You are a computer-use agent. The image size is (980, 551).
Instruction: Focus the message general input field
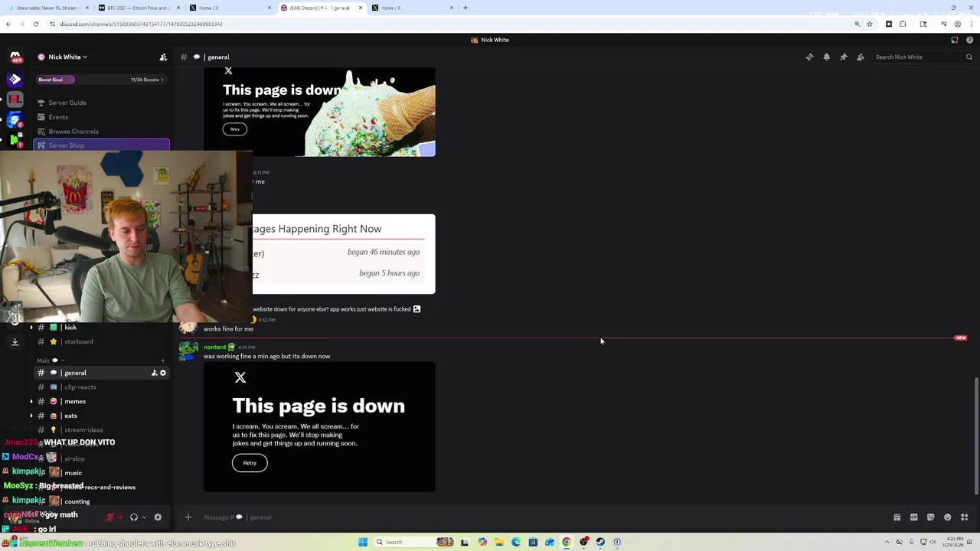click(x=536, y=517)
